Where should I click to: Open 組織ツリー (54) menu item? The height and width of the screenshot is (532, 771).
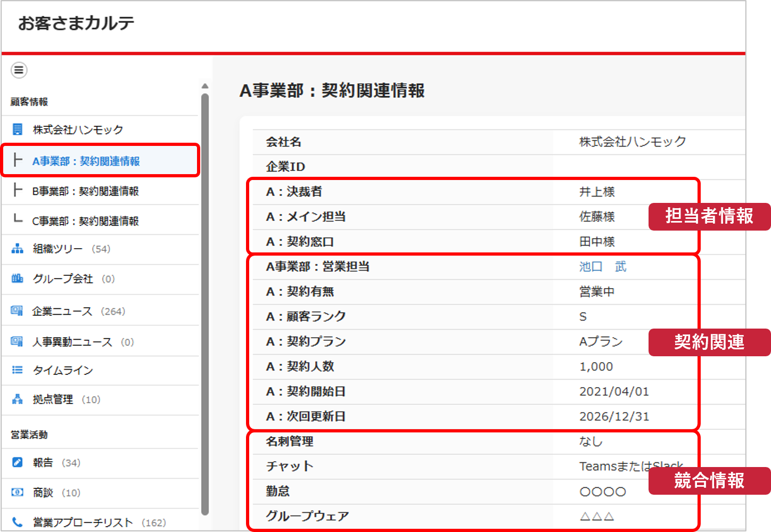(101, 249)
